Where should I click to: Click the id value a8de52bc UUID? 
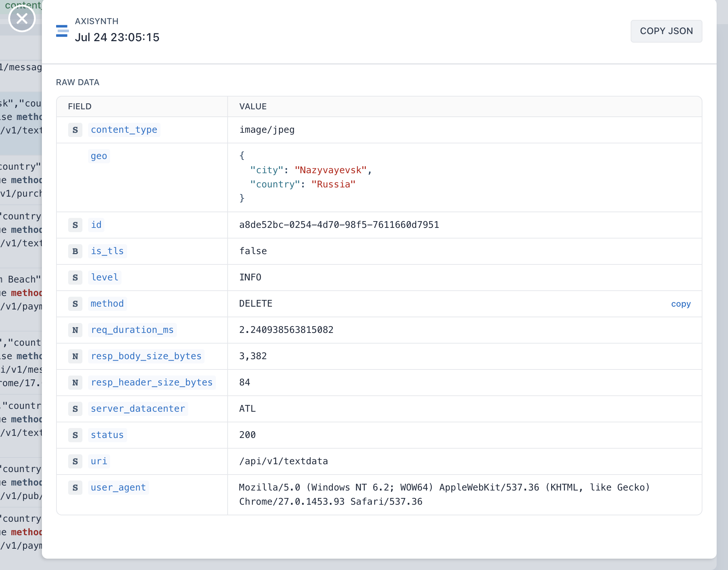339,225
